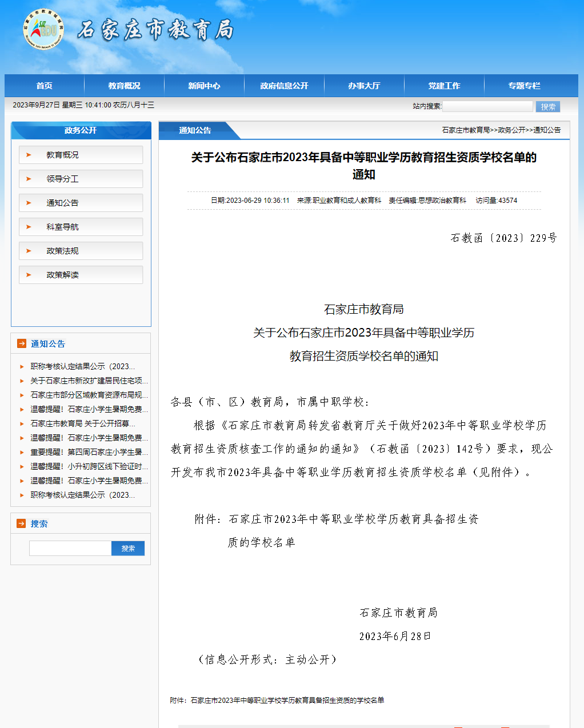Image resolution: width=584 pixels, height=728 pixels.
Task: Click the orange arrow icon beside 搜索 heading
Action: [x=22, y=523]
